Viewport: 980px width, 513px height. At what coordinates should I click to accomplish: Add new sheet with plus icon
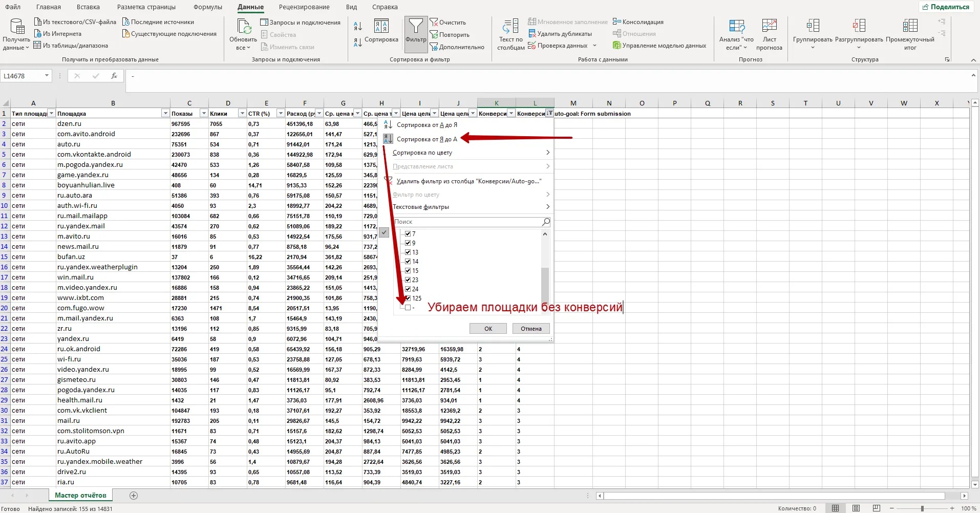coord(134,495)
